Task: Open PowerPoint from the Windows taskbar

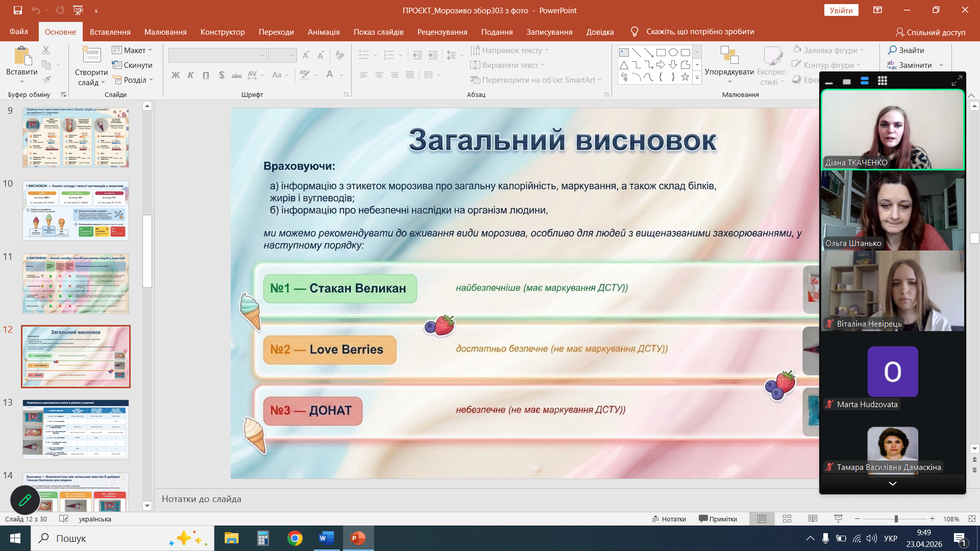Action: click(358, 538)
